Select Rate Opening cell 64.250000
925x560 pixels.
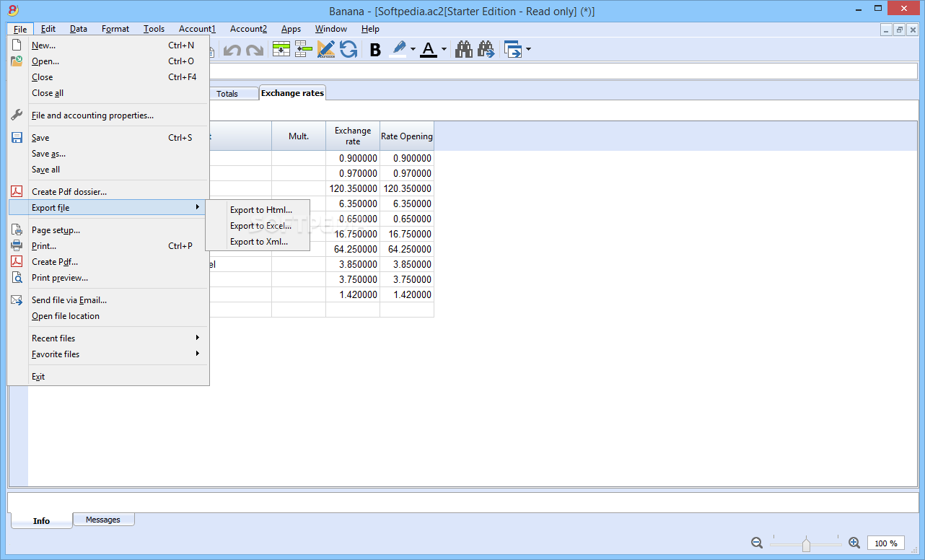[x=407, y=249]
